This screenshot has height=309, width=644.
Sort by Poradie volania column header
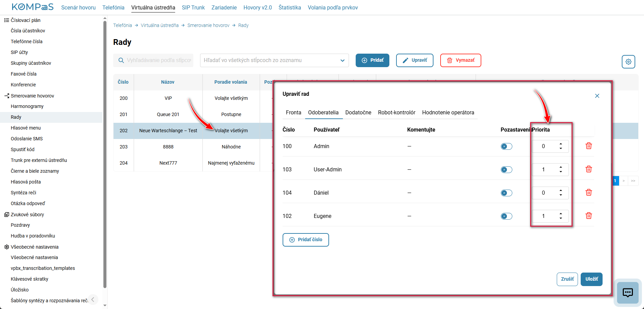tap(231, 82)
